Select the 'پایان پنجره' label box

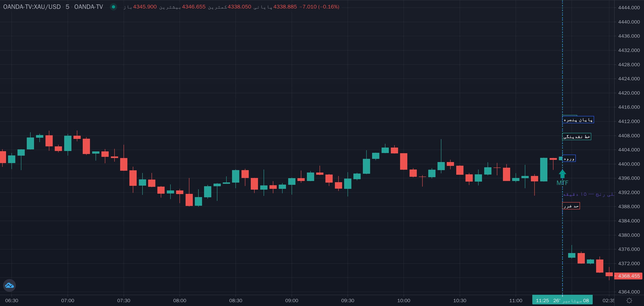[x=578, y=120]
